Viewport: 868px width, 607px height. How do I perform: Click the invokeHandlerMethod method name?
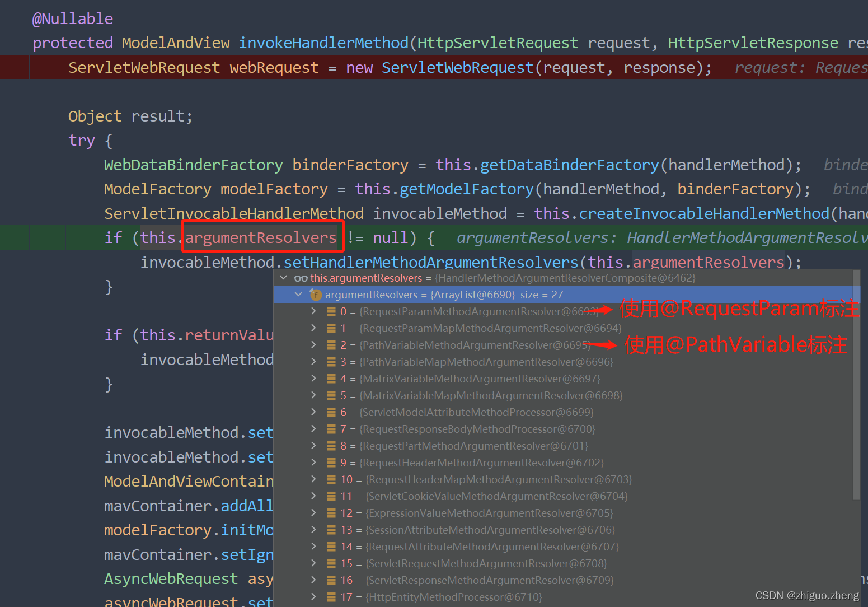tap(323, 43)
